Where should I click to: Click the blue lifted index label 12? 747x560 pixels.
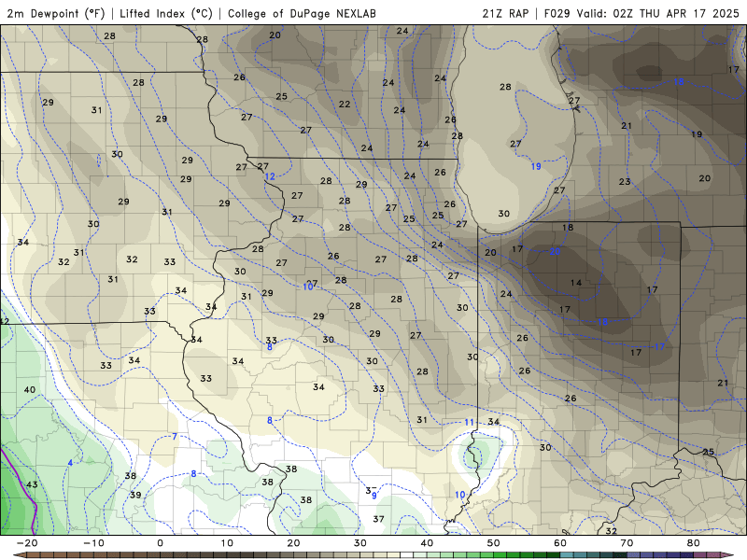(x=270, y=176)
